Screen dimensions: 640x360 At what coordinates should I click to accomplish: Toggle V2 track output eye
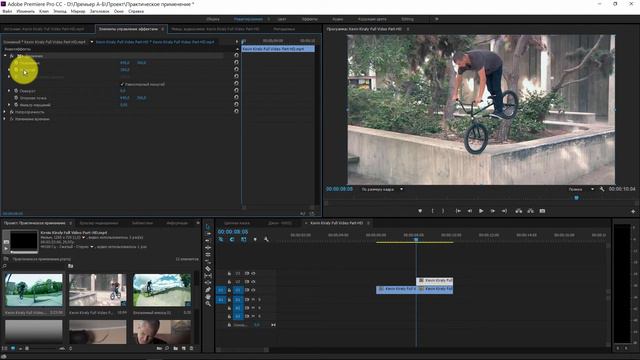tap(253, 282)
